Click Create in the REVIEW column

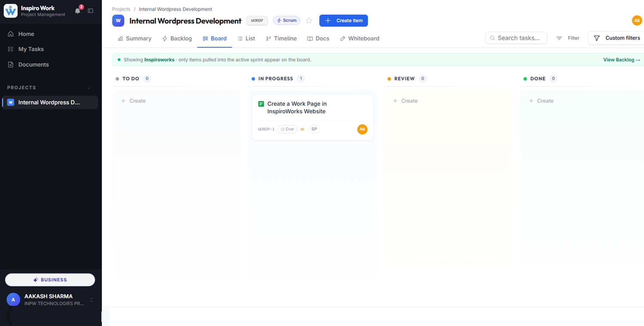point(405,101)
